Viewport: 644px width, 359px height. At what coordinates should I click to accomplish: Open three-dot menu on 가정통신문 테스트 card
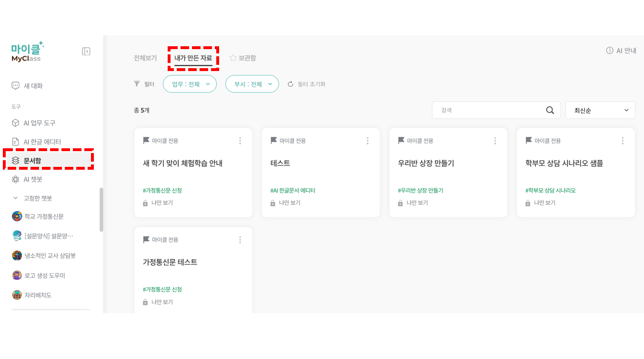[240, 240]
